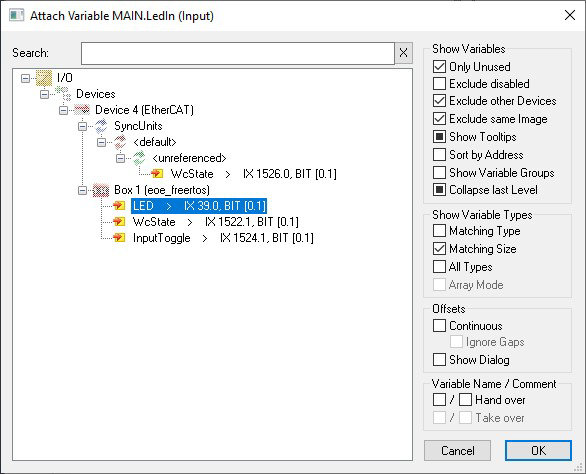Image resolution: width=586 pixels, height=474 pixels.
Task: Click the SyncUnits node icon
Action: pyautogui.click(x=101, y=126)
